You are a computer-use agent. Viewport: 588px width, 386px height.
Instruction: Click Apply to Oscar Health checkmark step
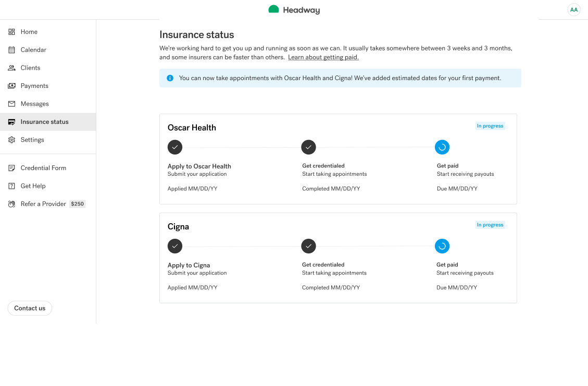(x=175, y=147)
